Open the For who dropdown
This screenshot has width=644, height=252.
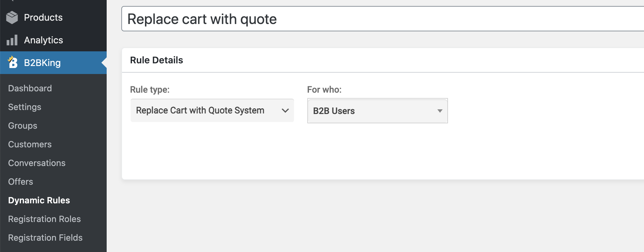tap(377, 111)
